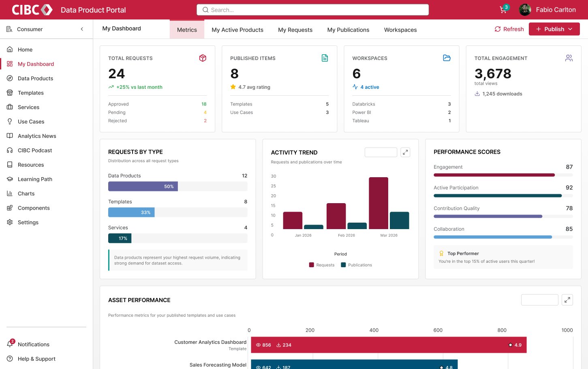This screenshot has width=588, height=369.
Task: Refresh the dashboard data
Action: click(509, 29)
